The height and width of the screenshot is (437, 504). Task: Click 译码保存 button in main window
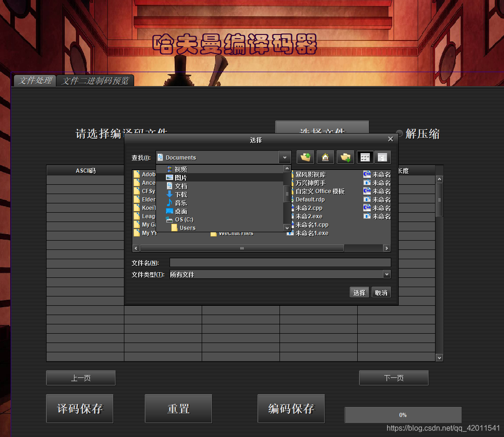(80, 409)
